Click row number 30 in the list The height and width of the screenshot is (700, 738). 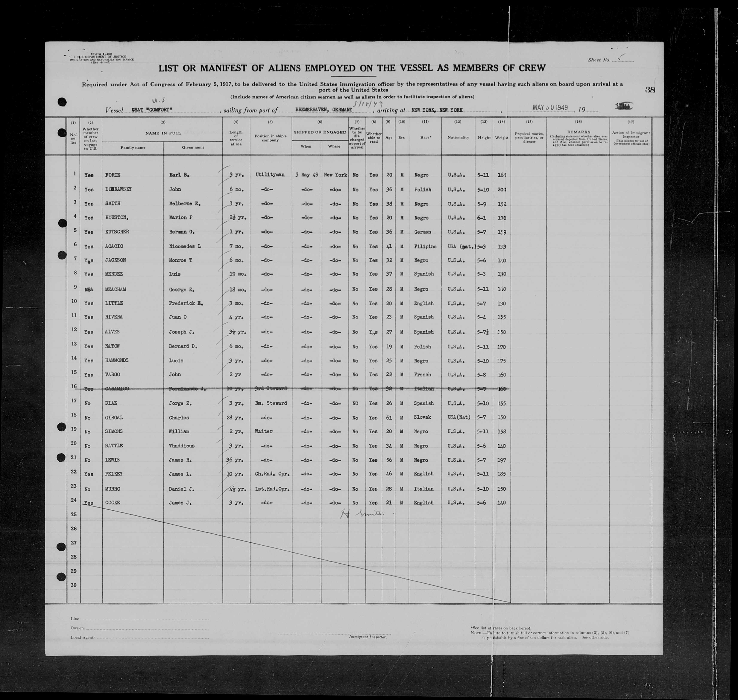pos(74,585)
